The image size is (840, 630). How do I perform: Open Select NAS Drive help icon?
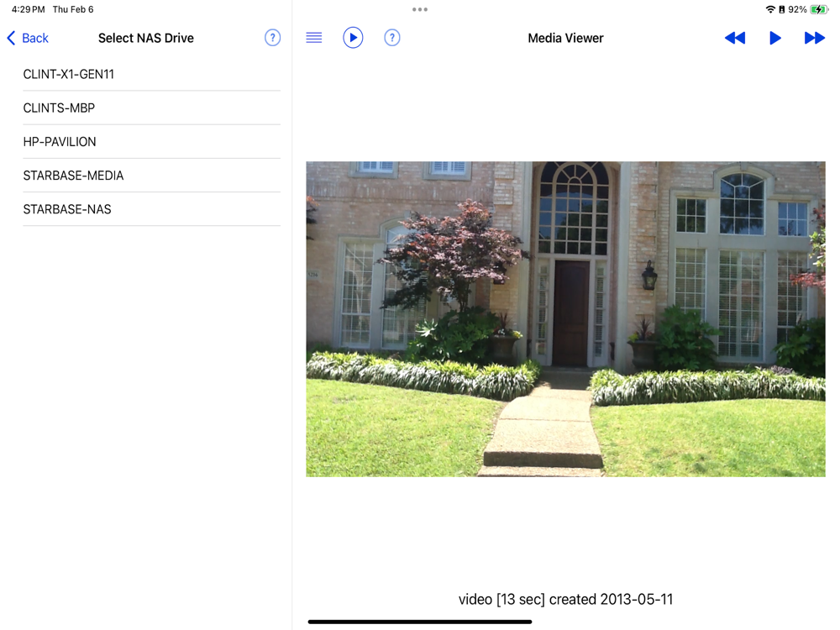pos(273,38)
